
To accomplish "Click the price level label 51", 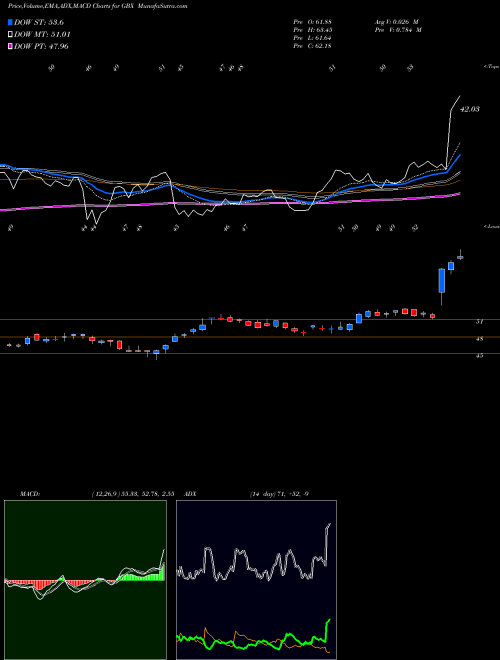I will pos(479,322).
